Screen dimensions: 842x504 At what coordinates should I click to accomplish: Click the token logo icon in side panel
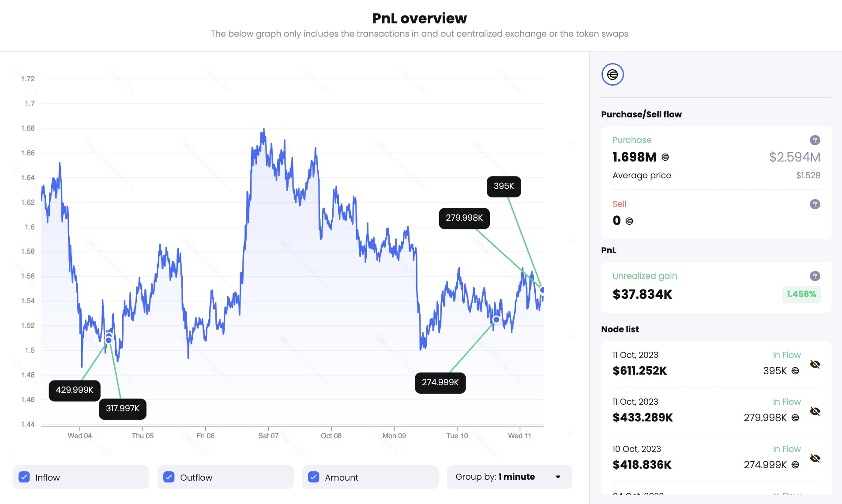613,75
